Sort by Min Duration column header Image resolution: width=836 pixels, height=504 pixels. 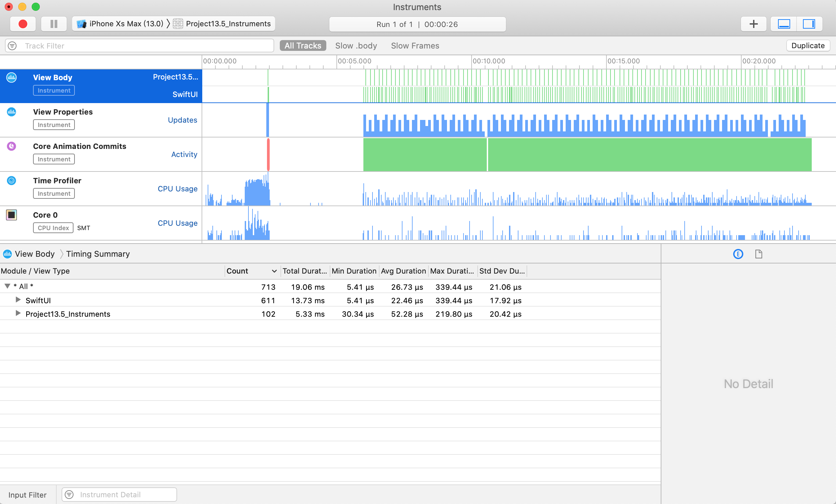[x=354, y=271]
